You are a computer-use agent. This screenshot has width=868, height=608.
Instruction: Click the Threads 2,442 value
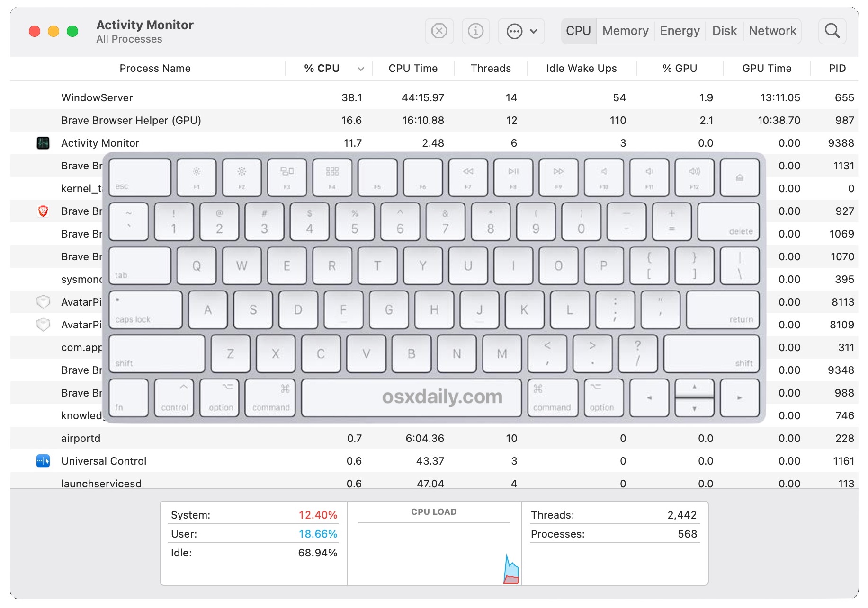(x=682, y=515)
